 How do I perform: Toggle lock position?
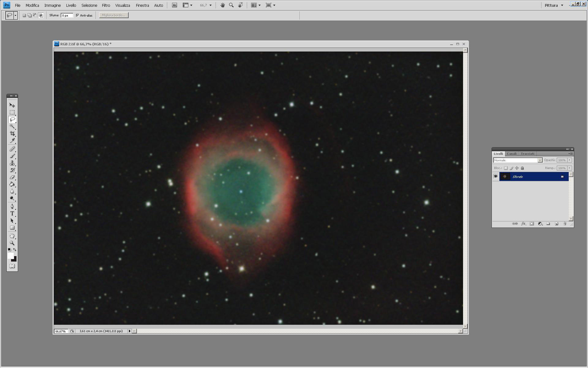click(x=517, y=168)
